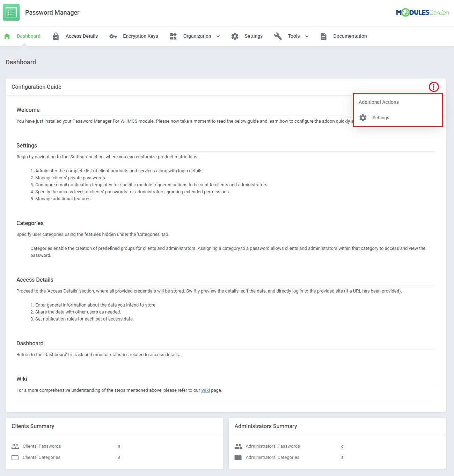Image resolution: width=454 pixels, height=476 pixels.
Task: Click the Clients' Categories label
Action: pyautogui.click(x=42, y=457)
